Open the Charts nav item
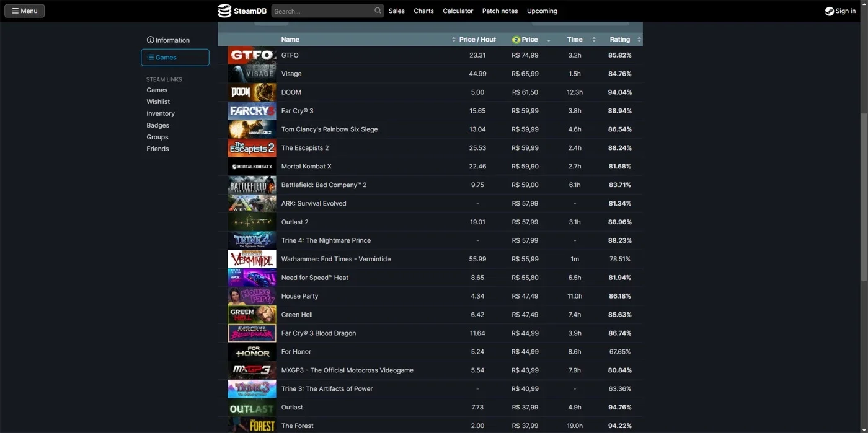The image size is (868, 433). point(423,11)
